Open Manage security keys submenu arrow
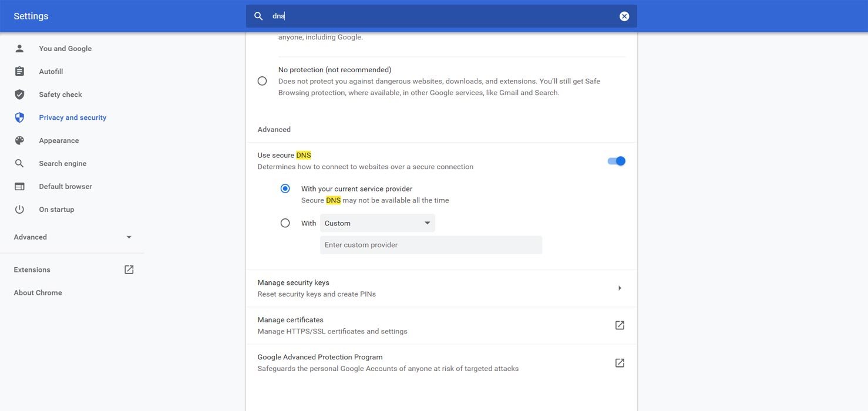Screen dimensions: 868x411 [620, 288]
